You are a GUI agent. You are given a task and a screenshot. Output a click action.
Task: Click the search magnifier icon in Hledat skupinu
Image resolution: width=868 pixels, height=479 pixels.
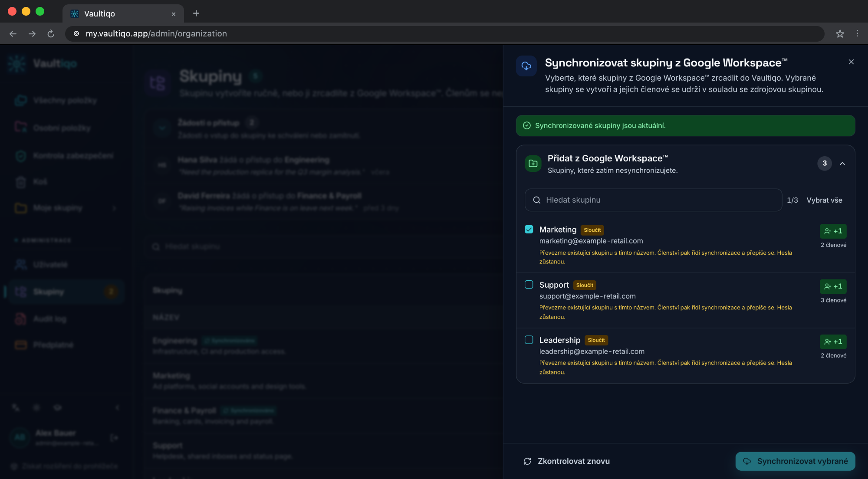537,200
